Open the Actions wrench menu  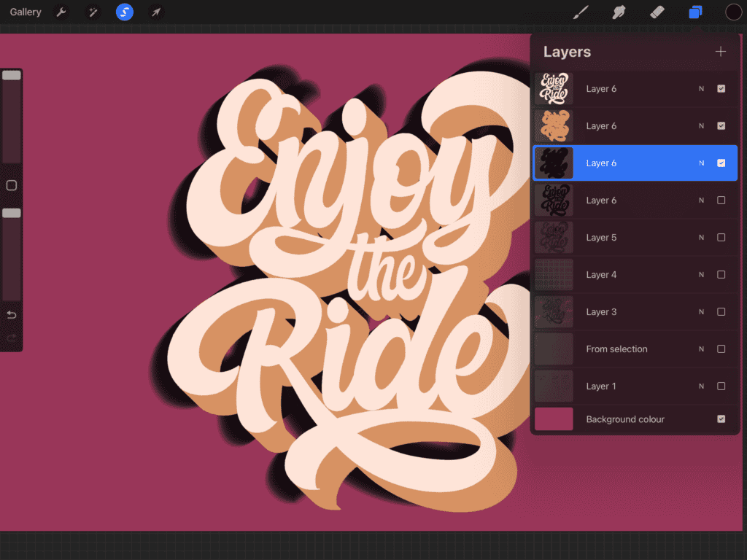click(62, 12)
